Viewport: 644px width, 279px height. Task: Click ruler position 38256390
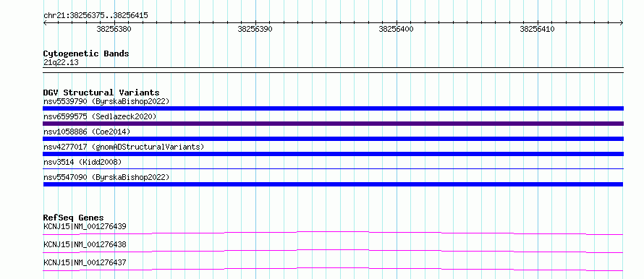(x=255, y=29)
